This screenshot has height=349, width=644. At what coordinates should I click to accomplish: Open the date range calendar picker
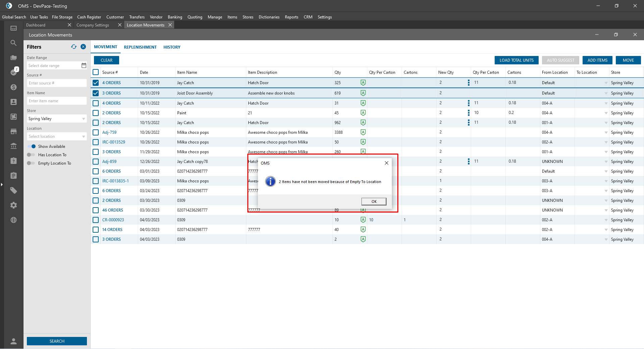pos(84,66)
